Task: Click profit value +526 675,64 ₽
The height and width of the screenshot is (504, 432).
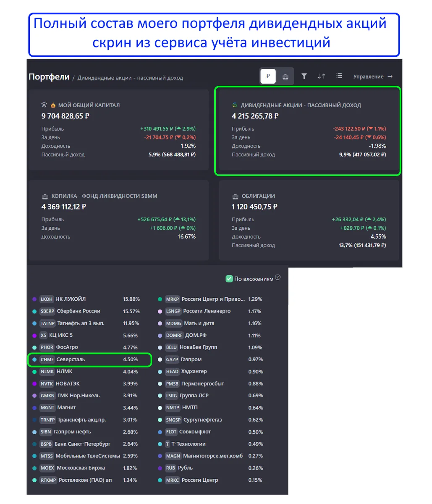Action: click(155, 219)
